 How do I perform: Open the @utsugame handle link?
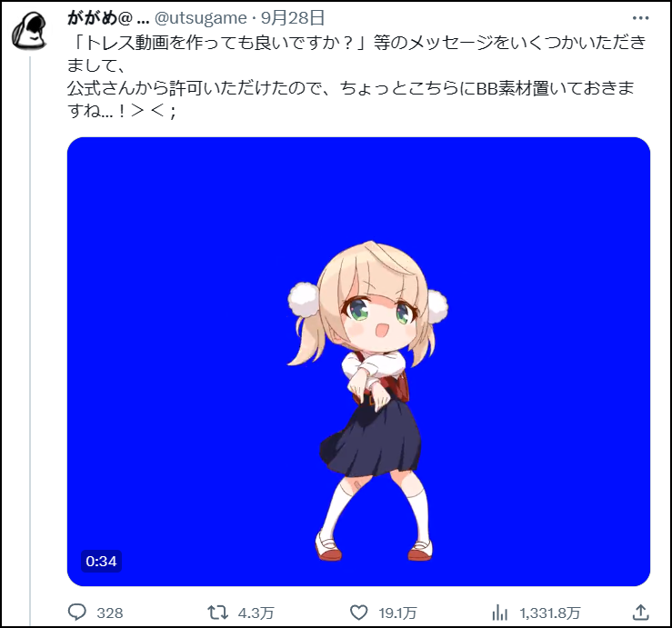click(x=200, y=18)
